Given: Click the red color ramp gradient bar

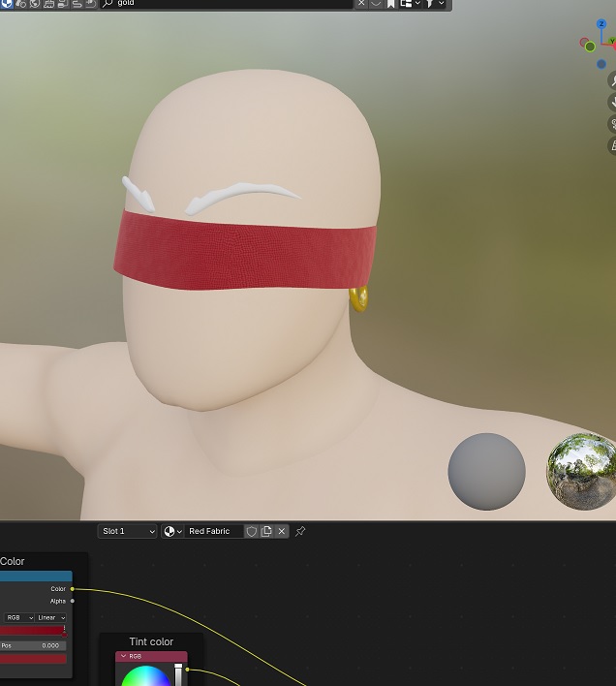Looking at the screenshot, I should pos(32,630).
